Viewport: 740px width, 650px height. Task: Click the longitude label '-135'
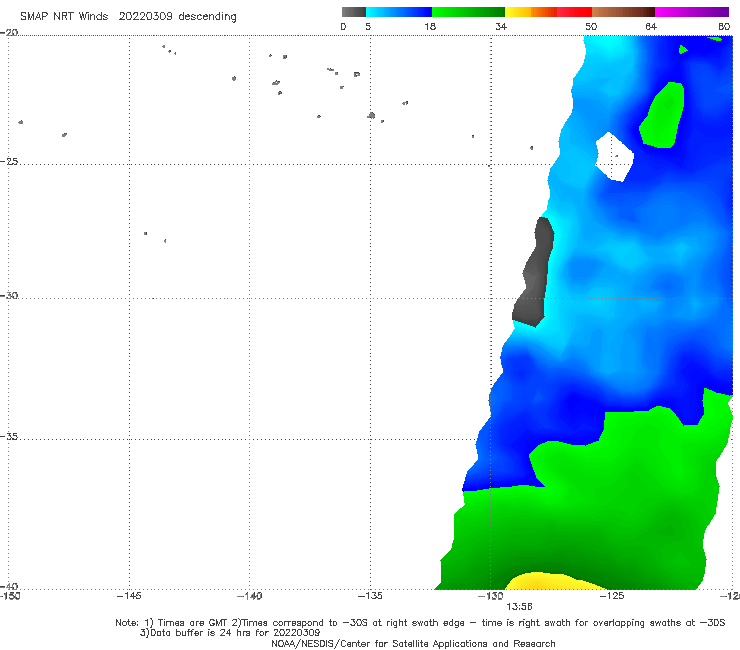[370, 596]
